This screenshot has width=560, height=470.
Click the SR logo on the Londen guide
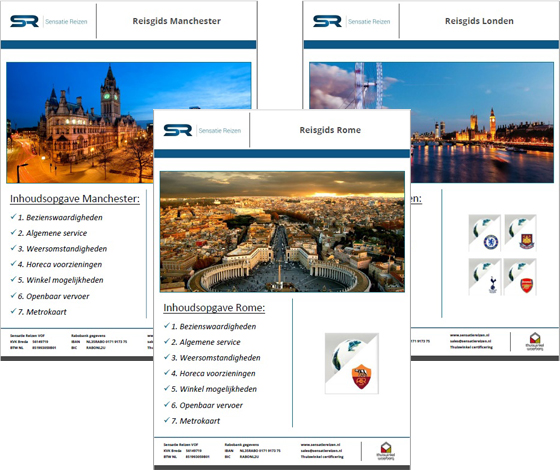click(x=327, y=21)
